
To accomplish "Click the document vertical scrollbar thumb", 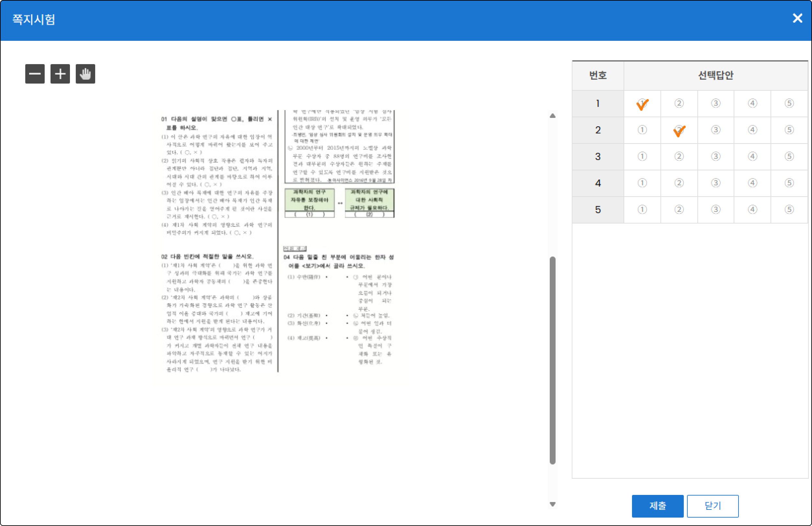I will [553, 360].
